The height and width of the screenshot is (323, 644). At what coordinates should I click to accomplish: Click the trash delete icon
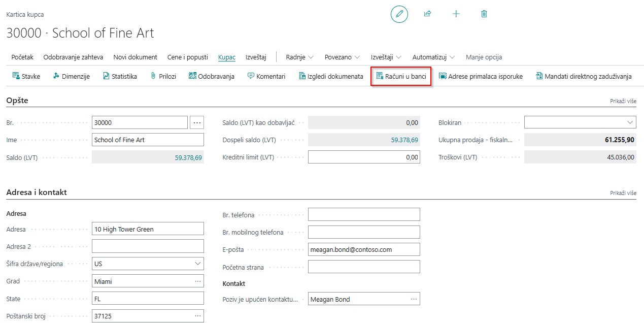[x=484, y=14]
